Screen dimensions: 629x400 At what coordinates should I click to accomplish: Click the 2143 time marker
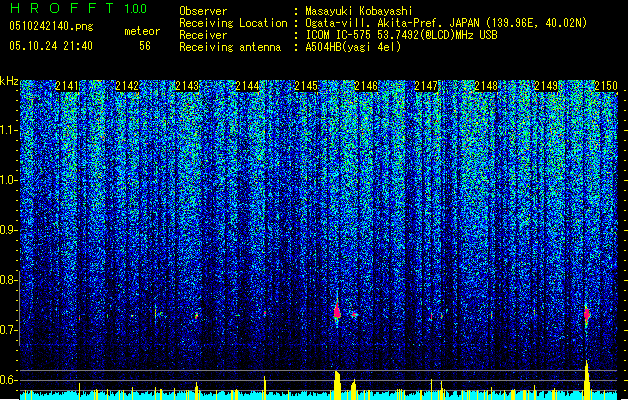point(187,86)
